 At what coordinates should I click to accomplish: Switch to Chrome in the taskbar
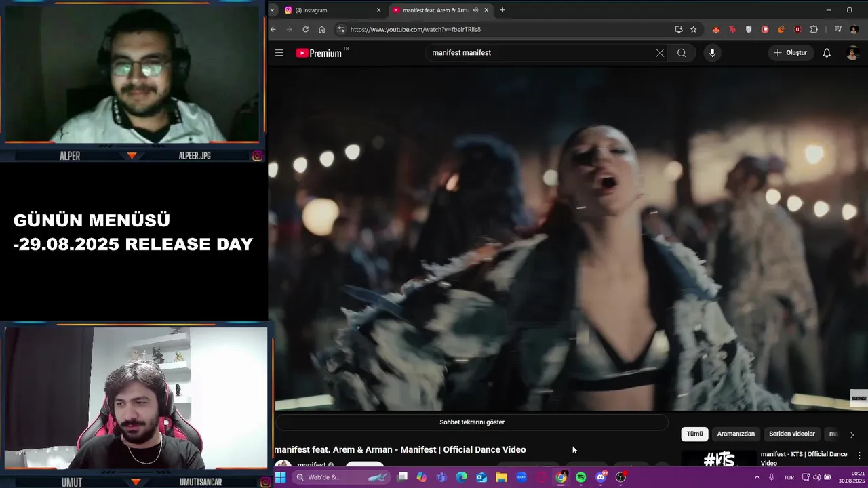(x=561, y=477)
